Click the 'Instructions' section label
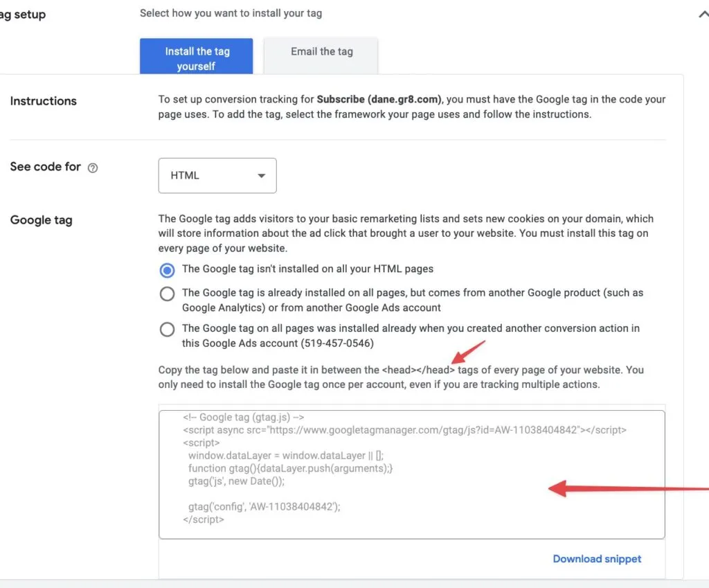709x588 pixels. 44,101
